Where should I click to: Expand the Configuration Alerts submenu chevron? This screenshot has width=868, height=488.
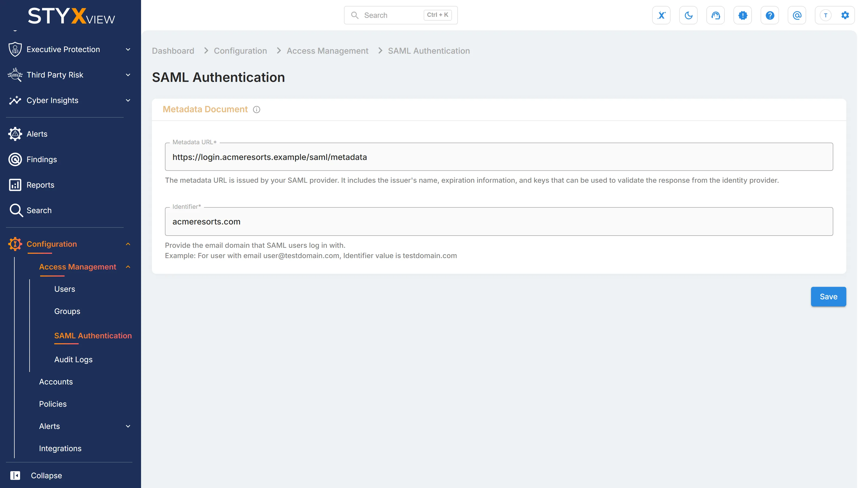128,426
